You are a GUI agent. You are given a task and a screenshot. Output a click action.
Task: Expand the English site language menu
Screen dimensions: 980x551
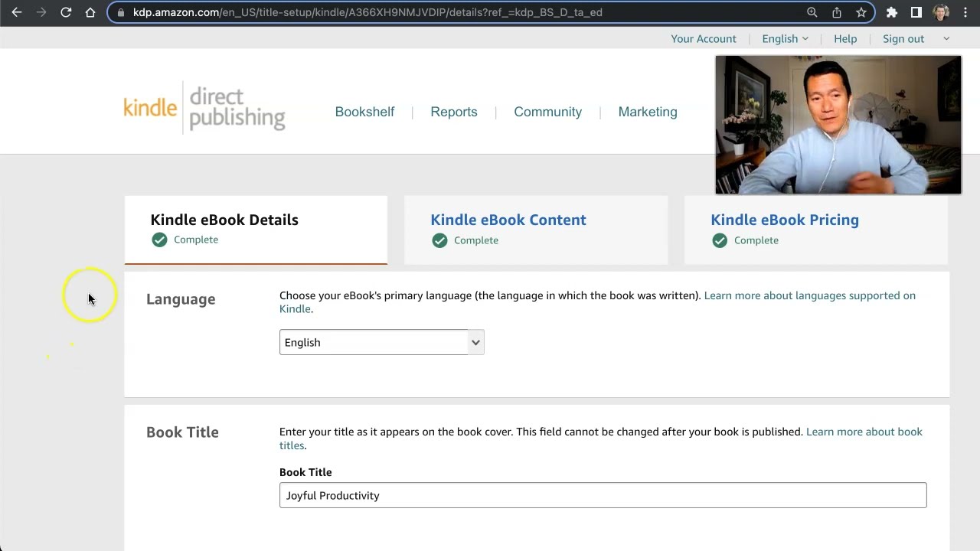click(x=785, y=38)
